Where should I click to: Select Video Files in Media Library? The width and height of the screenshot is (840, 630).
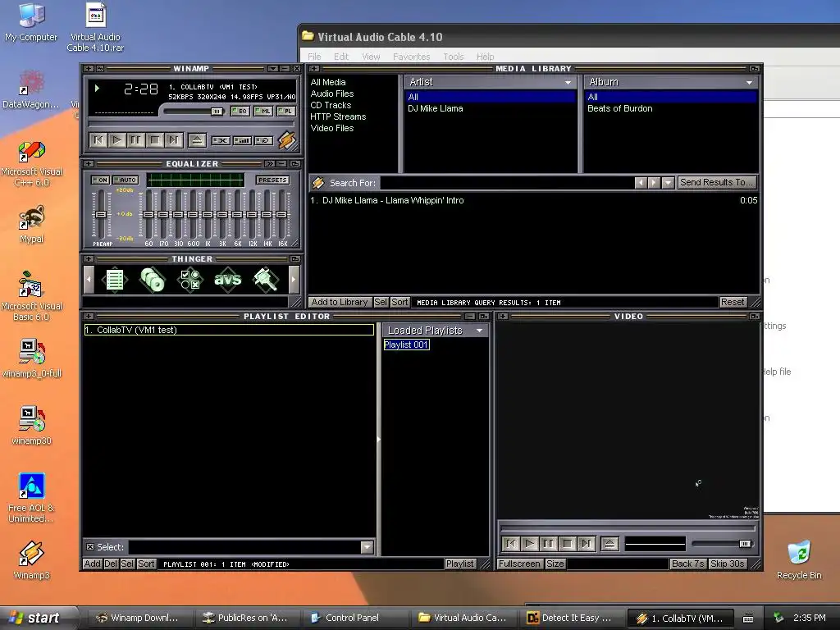331,128
